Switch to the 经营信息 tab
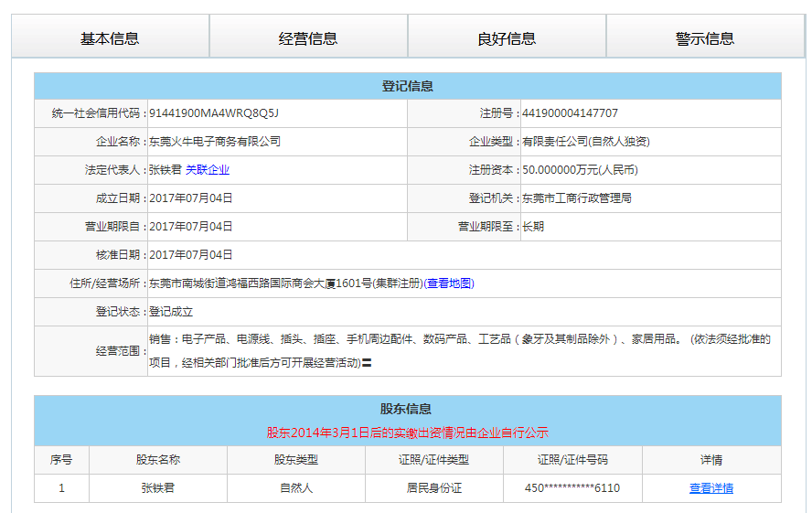 click(308, 37)
